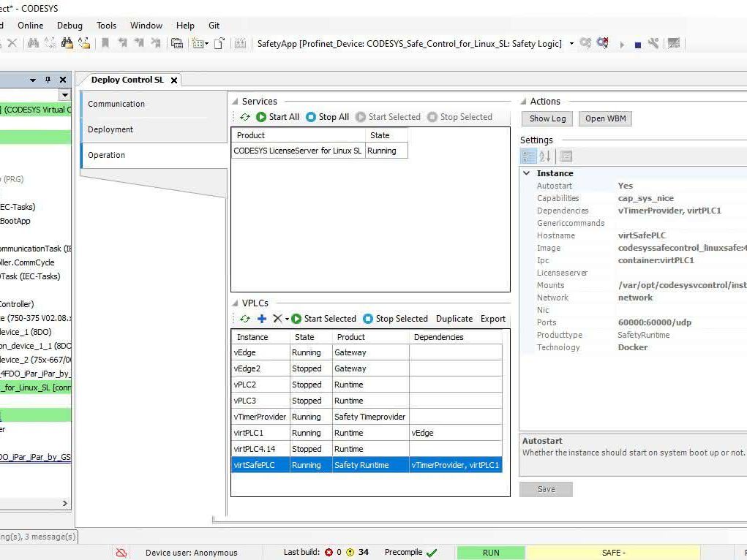The image size is (747, 560).
Task: Switch to the Deployment page
Action: pos(154,129)
